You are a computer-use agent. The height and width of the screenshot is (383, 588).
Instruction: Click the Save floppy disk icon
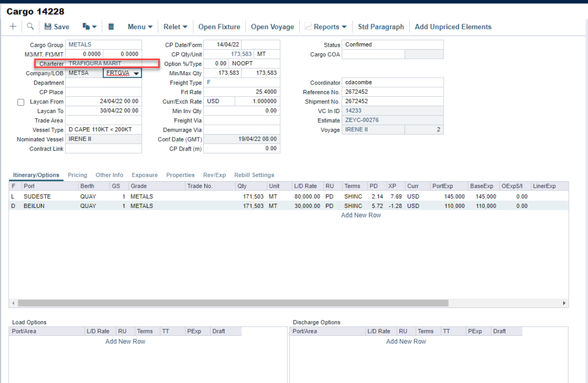[x=48, y=27]
